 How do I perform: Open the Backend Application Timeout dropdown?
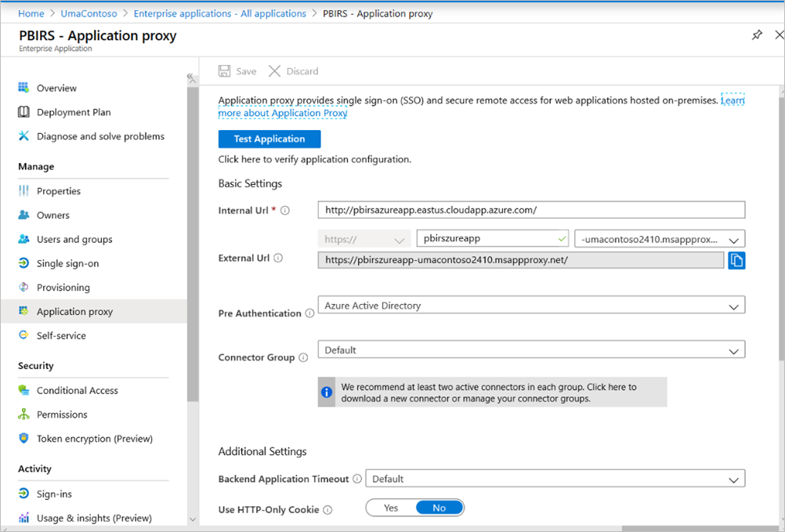click(733, 479)
